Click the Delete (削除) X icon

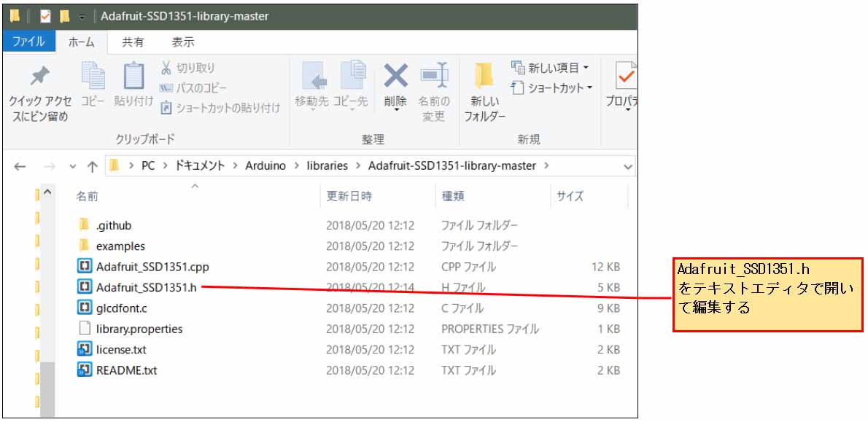(x=395, y=76)
